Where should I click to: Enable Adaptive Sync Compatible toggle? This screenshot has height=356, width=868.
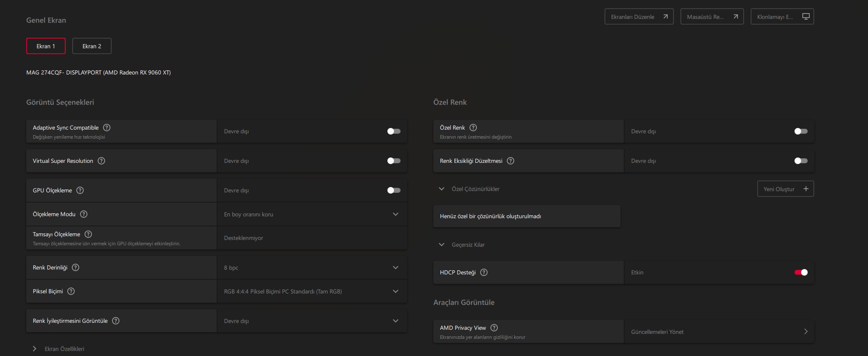[394, 131]
